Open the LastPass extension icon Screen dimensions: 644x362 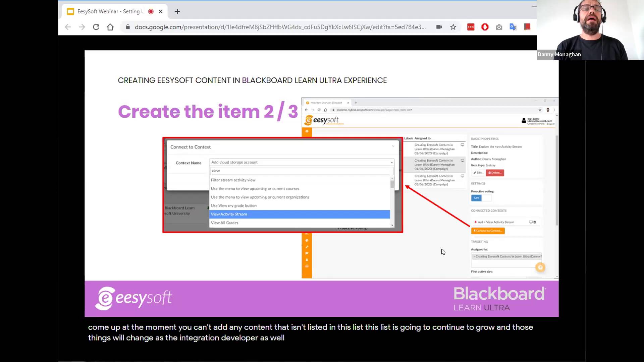click(x=471, y=27)
